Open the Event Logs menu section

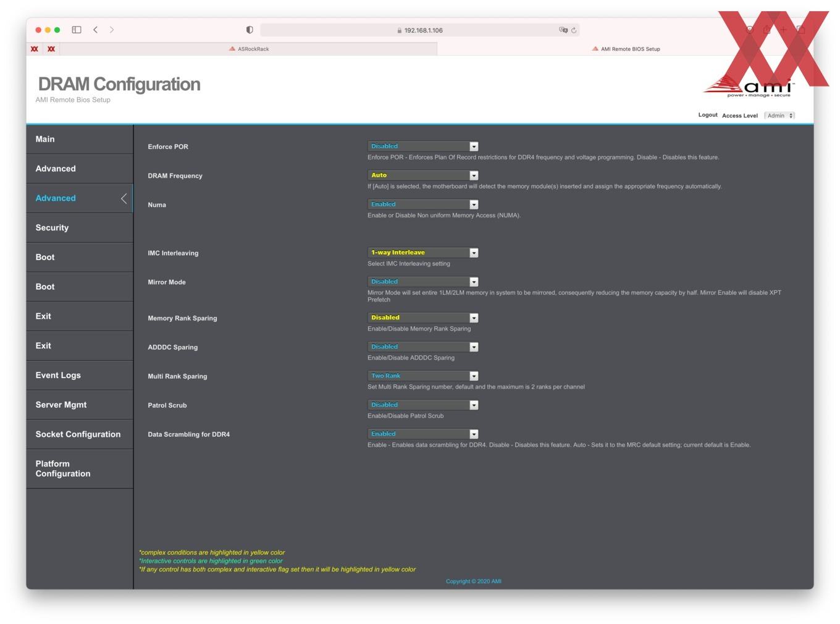[80, 376]
